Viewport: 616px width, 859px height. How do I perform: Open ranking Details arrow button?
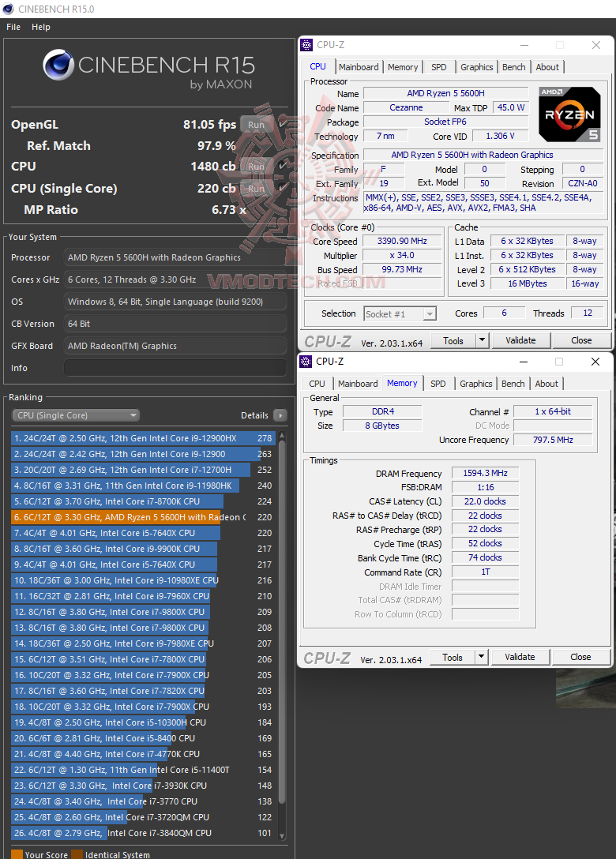(x=280, y=415)
